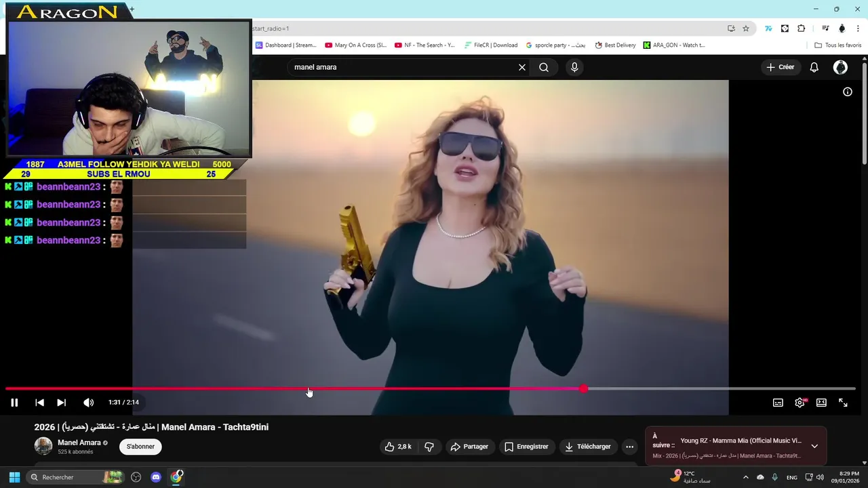Open the 'Tous les favoris' folder

[838, 45]
